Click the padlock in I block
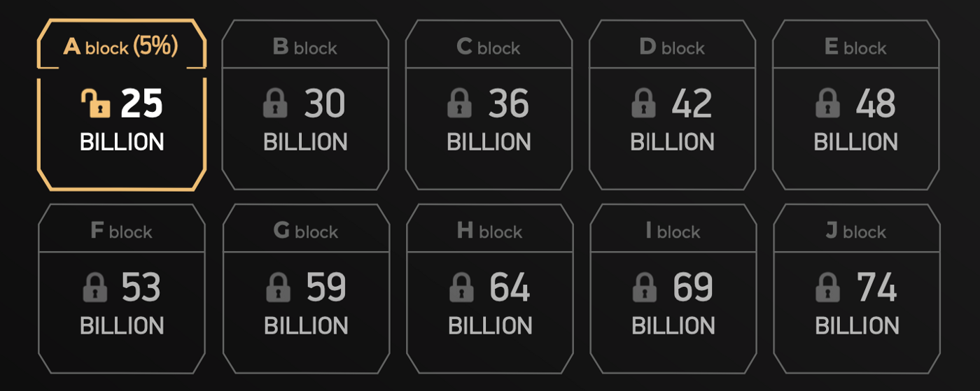 (645, 287)
